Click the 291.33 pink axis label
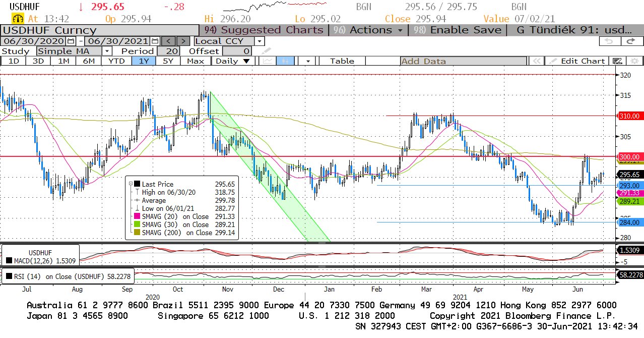The height and width of the screenshot is (338, 644). tap(630, 193)
